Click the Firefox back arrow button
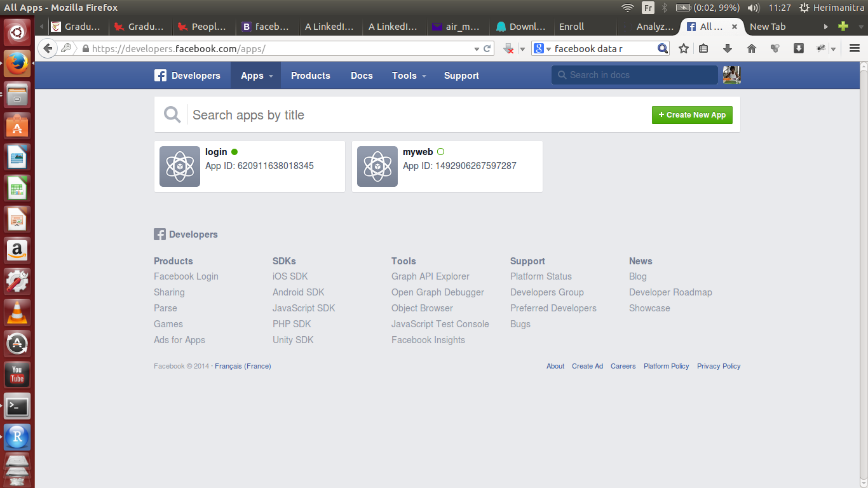Image resolution: width=868 pixels, height=488 pixels. [48, 48]
